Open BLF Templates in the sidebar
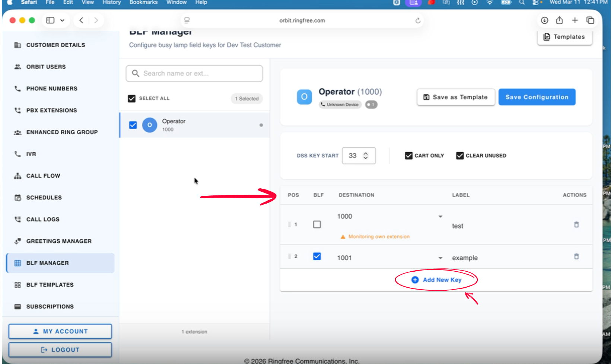 click(50, 285)
